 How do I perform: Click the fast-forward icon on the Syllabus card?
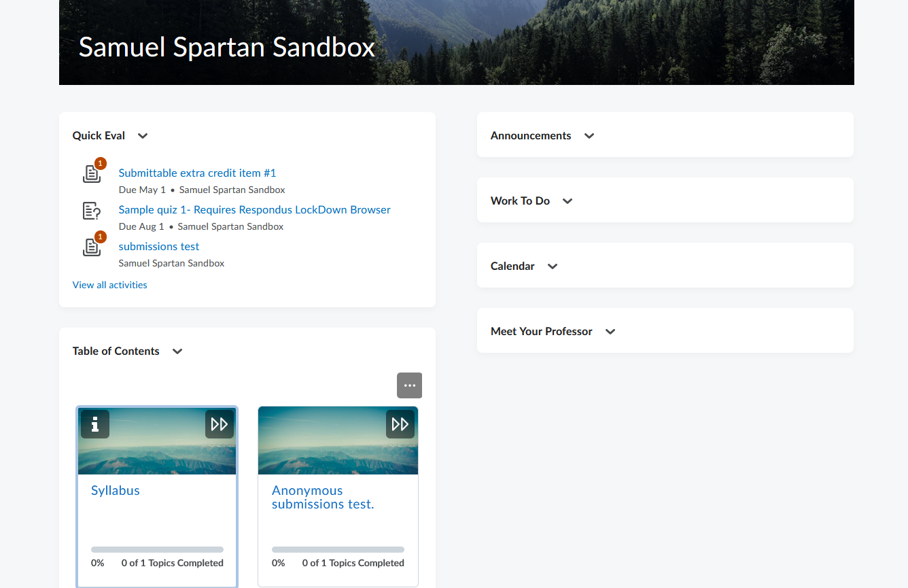(x=220, y=424)
